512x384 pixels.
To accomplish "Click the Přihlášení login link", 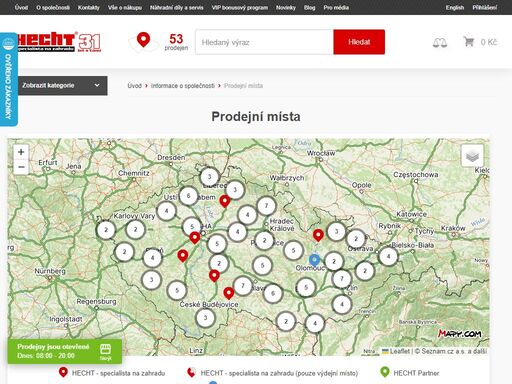I will 485,7.
